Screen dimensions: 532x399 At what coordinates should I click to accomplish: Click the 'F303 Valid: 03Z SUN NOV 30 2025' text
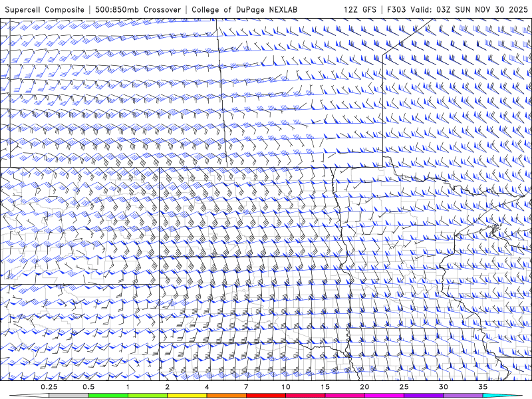(458, 9)
